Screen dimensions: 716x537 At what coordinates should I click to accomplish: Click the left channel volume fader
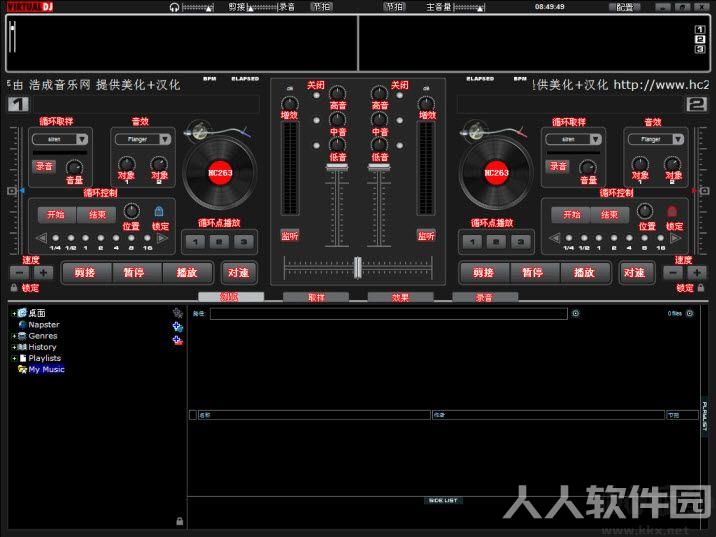coord(337,168)
